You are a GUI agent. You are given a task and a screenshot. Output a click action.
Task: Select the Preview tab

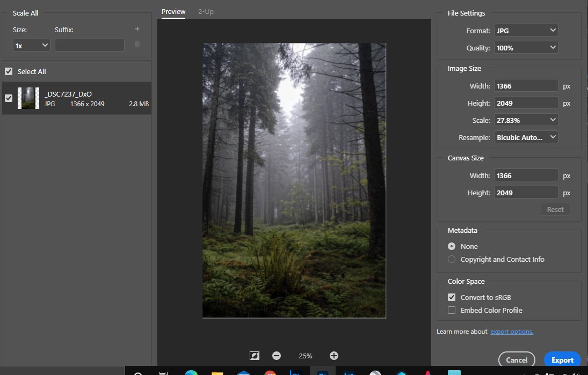pyautogui.click(x=173, y=12)
